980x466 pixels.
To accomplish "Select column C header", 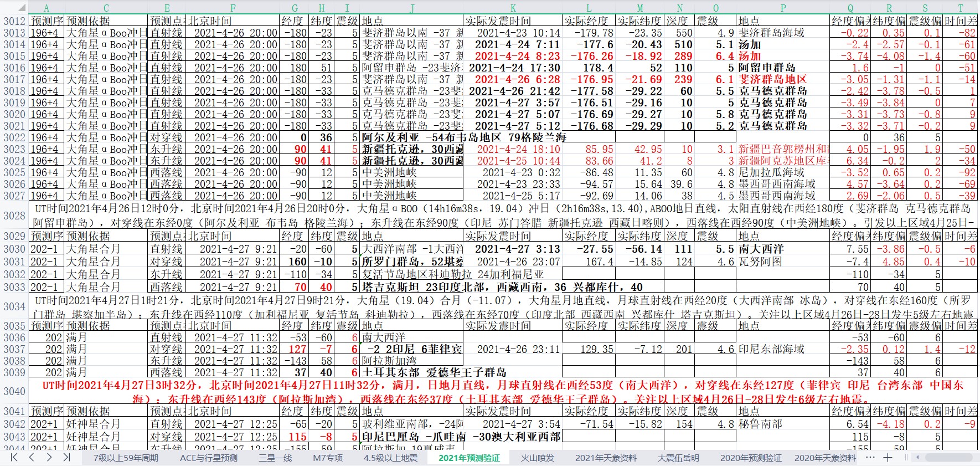I will (106, 8).
